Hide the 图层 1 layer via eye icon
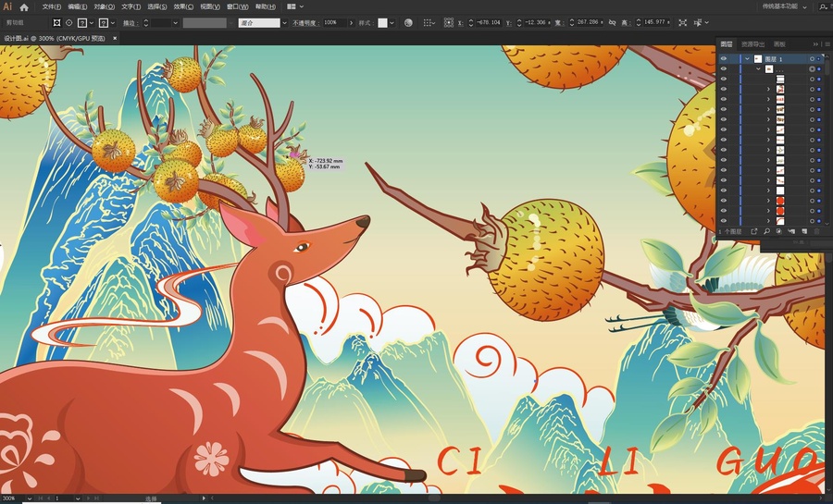The height and width of the screenshot is (504, 833). (724, 59)
